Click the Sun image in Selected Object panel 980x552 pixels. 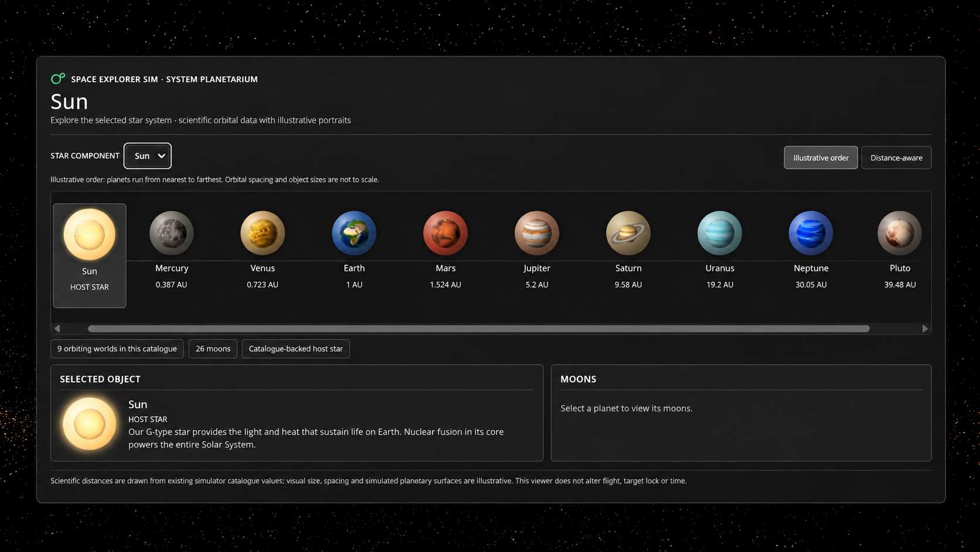(90, 424)
